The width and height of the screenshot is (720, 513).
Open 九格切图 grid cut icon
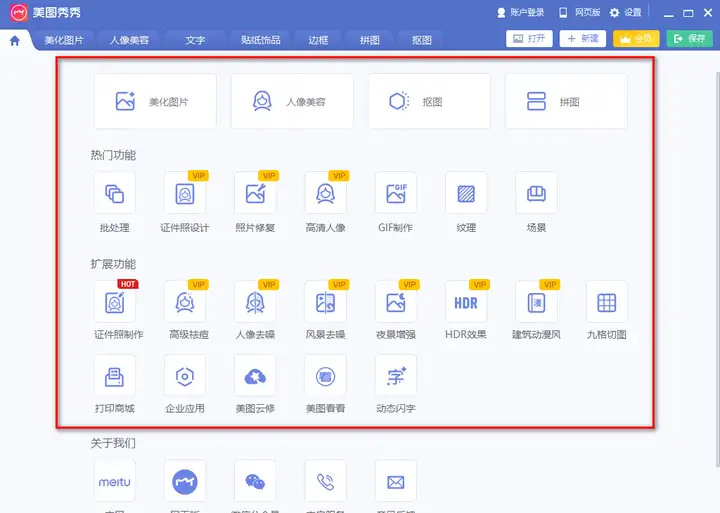[607, 302]
